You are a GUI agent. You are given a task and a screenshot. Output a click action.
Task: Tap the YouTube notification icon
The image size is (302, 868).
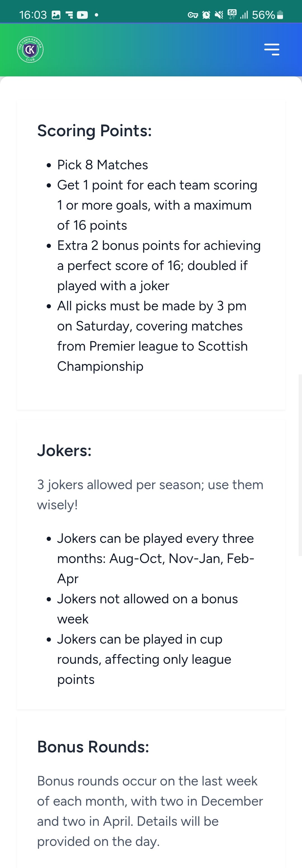82,15
